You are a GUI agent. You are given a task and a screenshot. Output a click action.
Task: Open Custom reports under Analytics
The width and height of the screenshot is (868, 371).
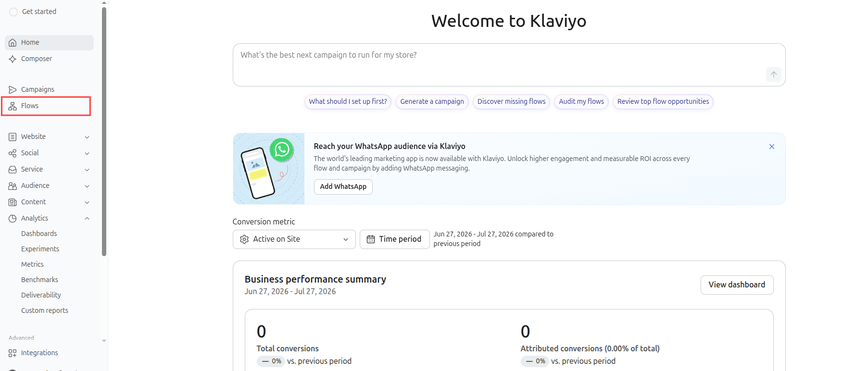coord(45,310)
